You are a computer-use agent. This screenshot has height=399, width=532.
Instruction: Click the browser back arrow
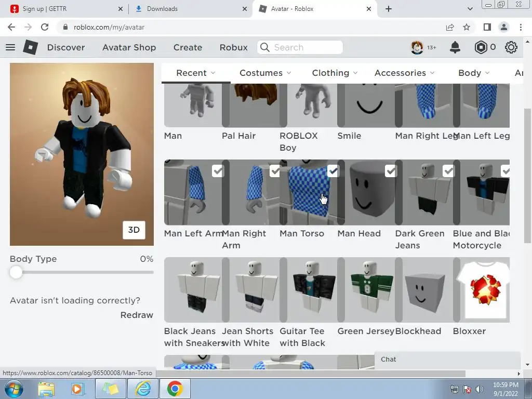(x=11, y=27)
